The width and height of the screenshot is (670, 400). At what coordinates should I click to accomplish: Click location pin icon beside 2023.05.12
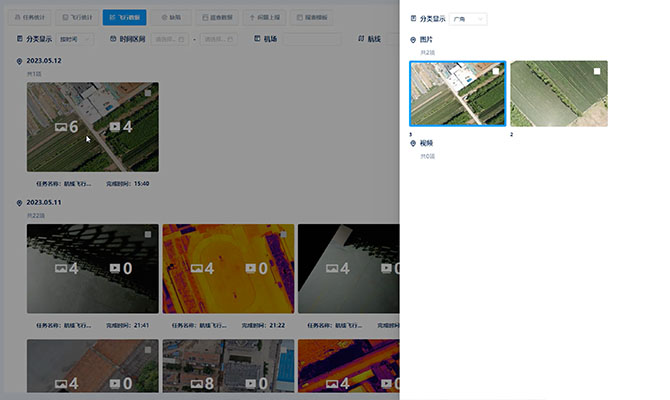(x=20, y=61)
